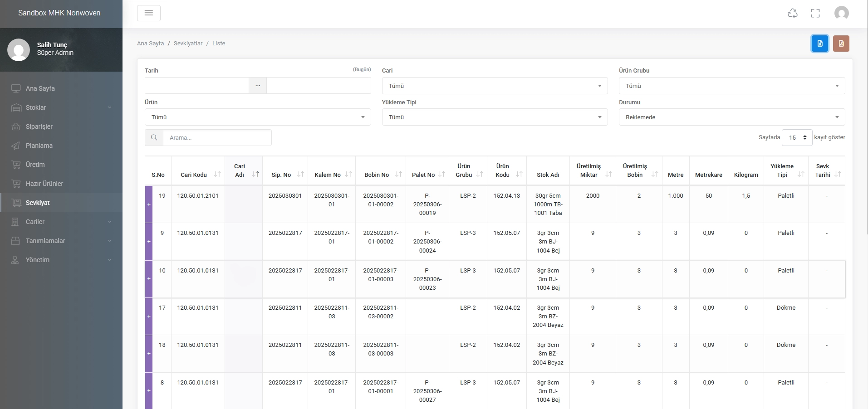This screenshot has height=409, width=868.
Task: Click the Arama search input field
Action: [x=217, y=138]
